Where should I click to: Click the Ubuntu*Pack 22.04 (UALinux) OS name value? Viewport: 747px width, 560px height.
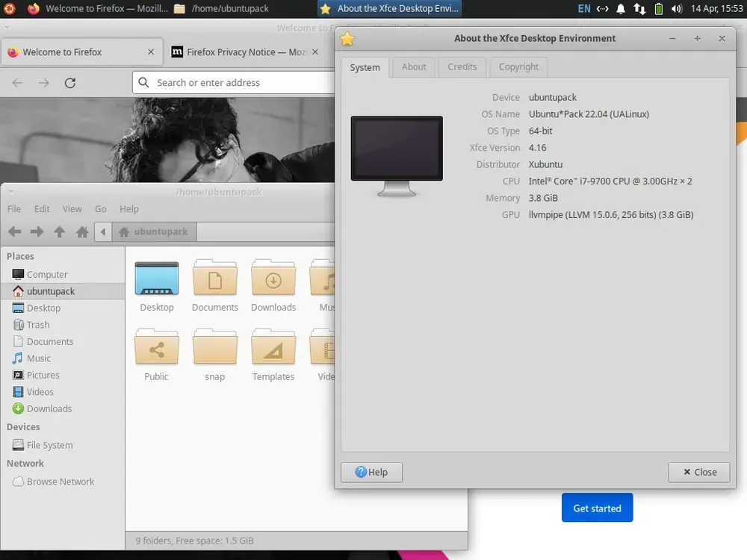[x=589, y=114]
